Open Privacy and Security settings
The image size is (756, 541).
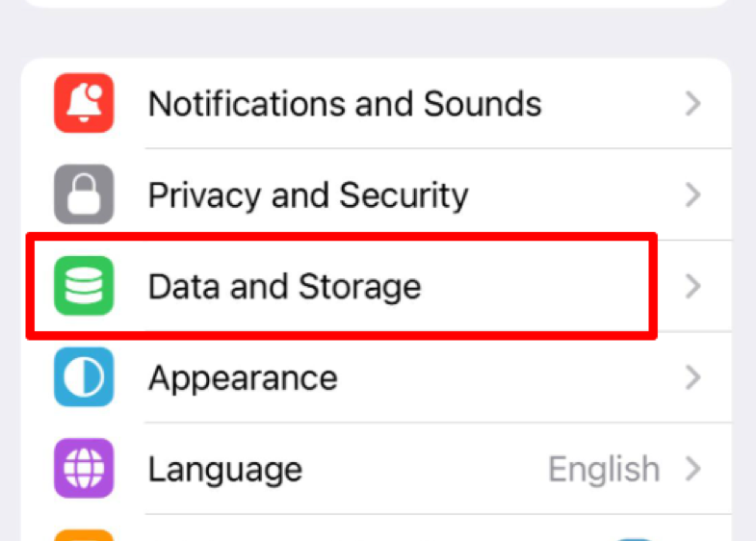click(376, 194)
